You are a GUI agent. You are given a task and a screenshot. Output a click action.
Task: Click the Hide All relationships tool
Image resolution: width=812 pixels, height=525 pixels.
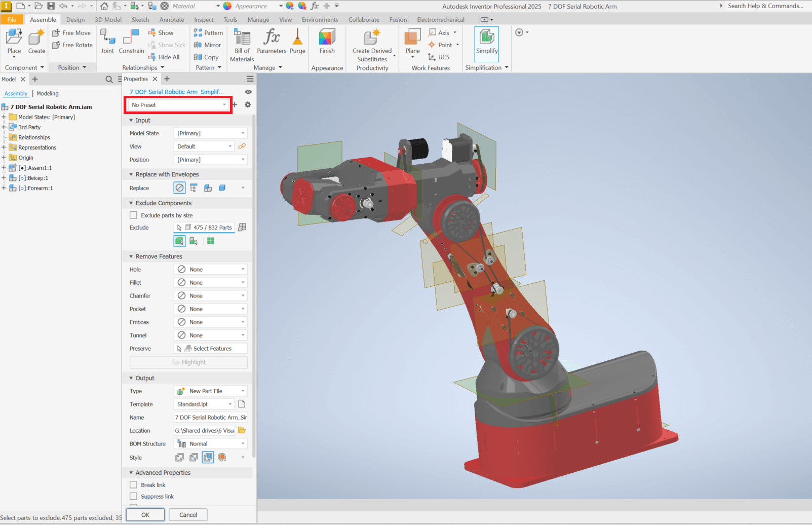[164, 57]
